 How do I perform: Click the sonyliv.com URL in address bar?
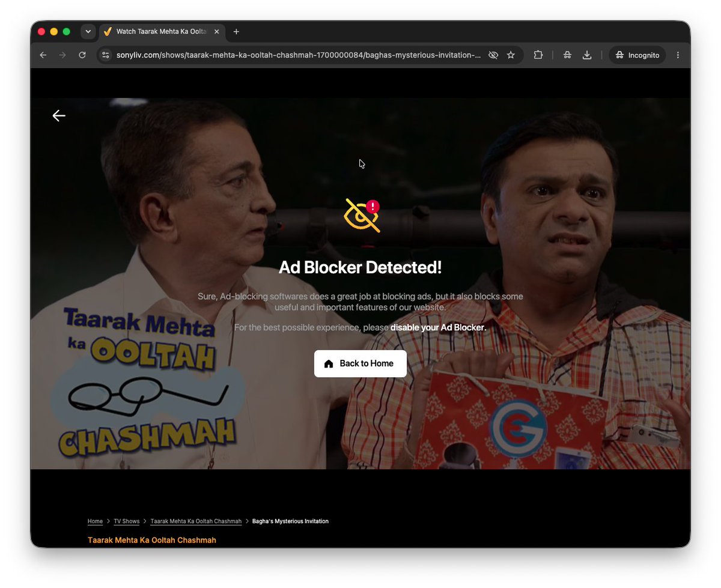[x=299, y=55]
